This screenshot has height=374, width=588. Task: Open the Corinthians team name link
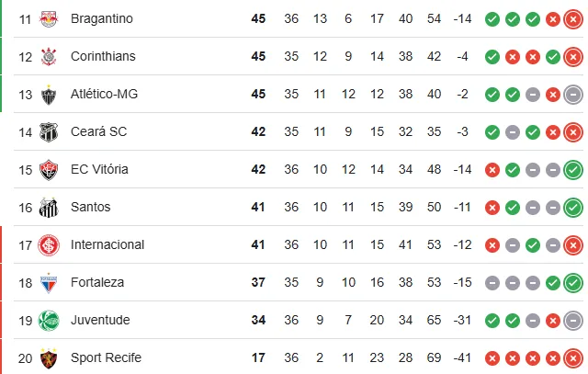pyautogui.click(x=103, y=56)
